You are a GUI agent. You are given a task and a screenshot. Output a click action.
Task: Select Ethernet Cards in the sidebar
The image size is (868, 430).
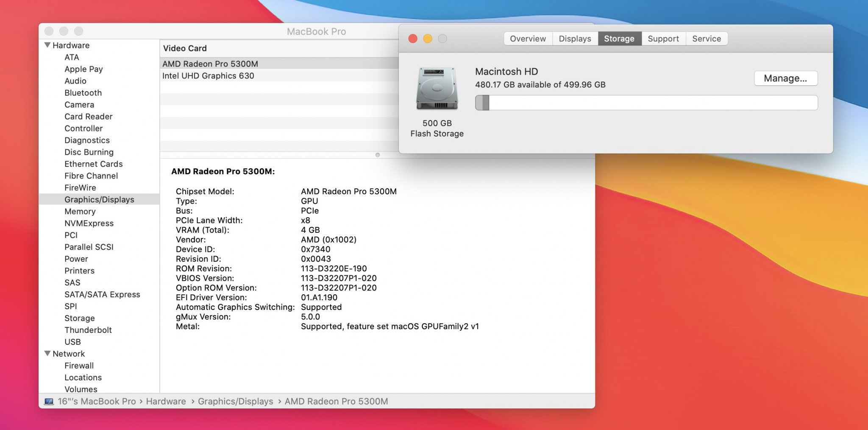94,164
